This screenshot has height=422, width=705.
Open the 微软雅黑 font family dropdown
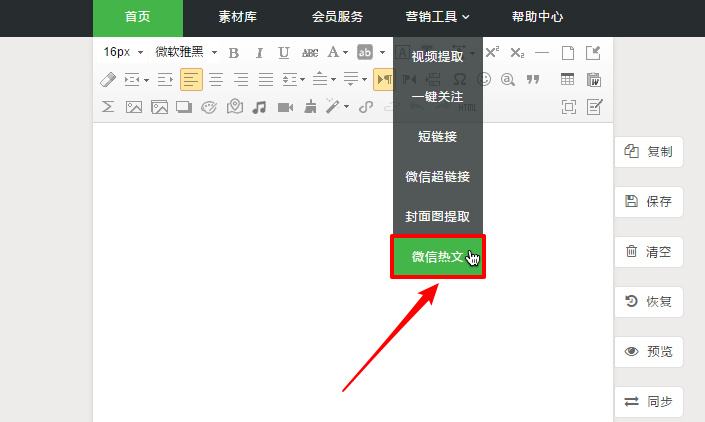pos(186,52)
